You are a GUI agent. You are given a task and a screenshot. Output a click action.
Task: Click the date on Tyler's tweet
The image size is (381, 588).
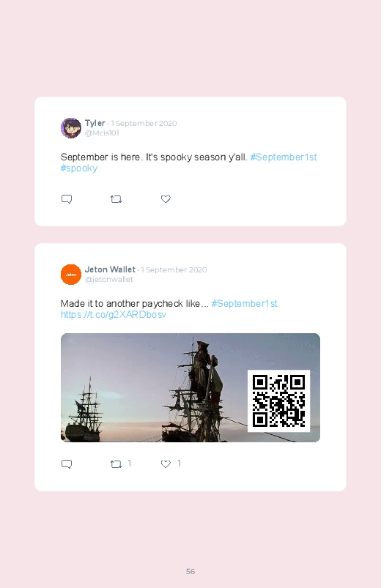(144, 123)
